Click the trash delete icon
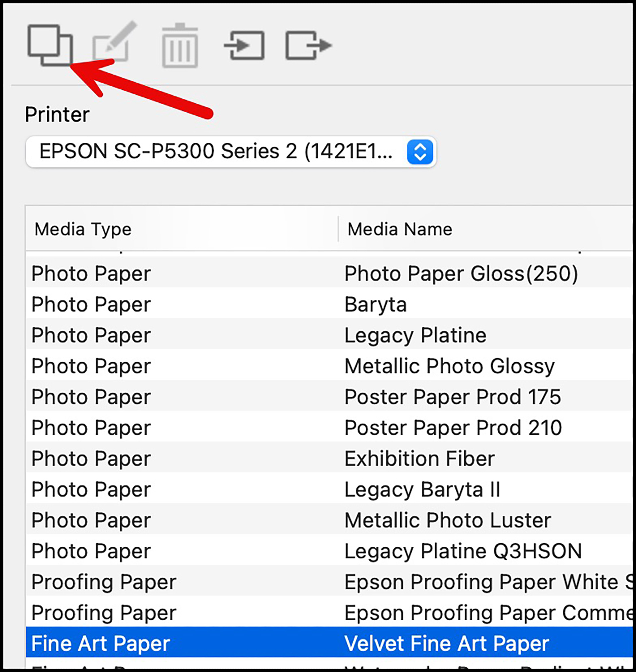The image size is (636, 672). (180, 45)
